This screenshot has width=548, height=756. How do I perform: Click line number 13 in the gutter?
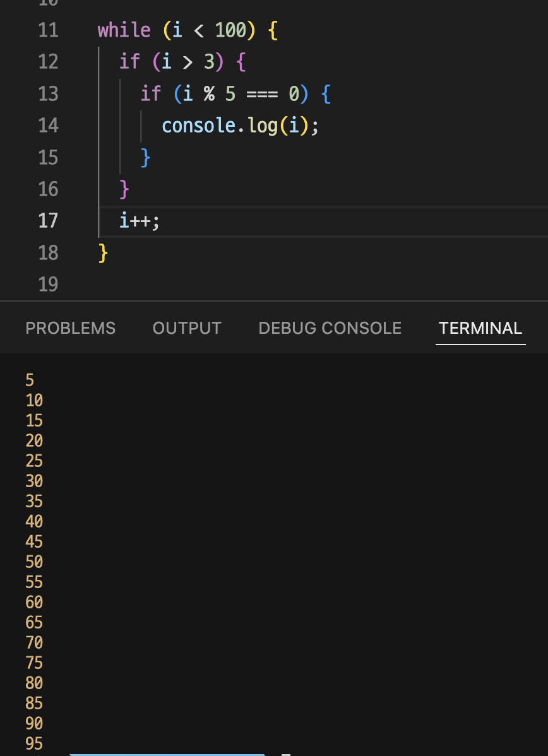48,94
